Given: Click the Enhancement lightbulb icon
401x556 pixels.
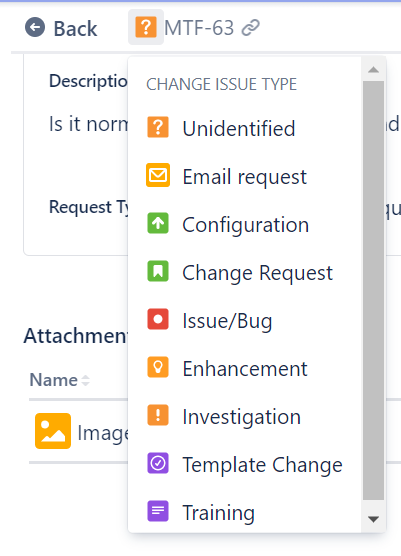Looking at the screenshot, I should tap(158, 367).
